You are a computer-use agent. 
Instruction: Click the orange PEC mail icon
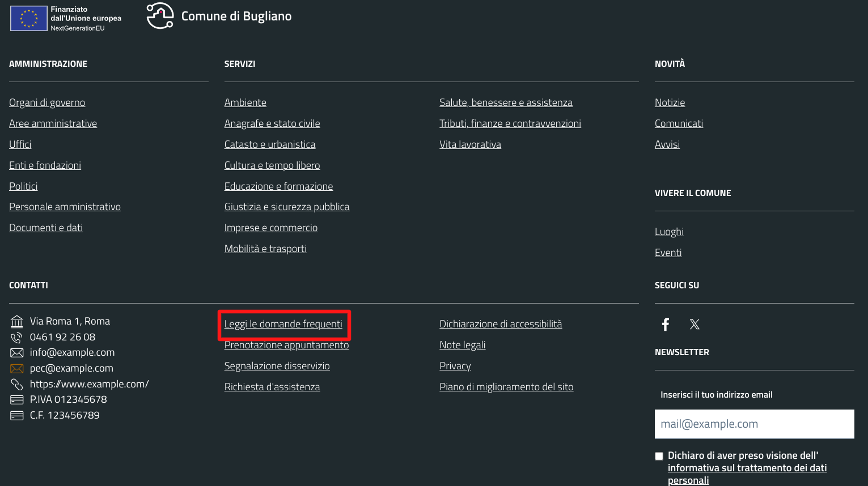click(x=17, y=369)
